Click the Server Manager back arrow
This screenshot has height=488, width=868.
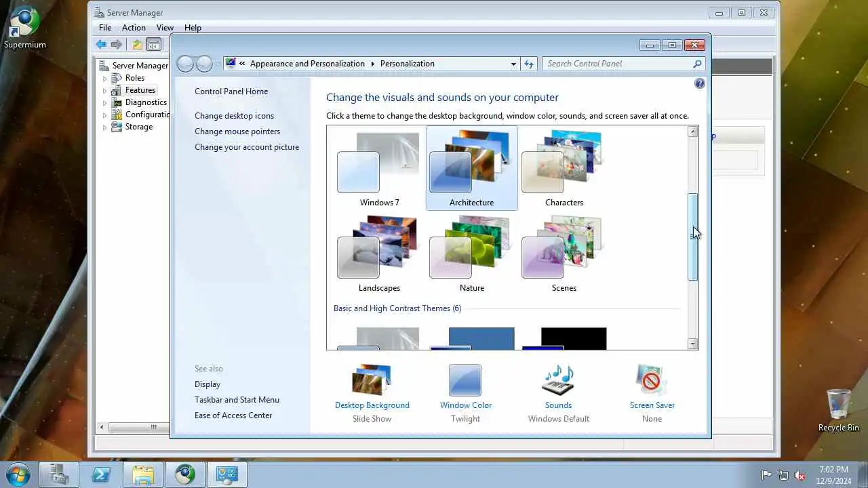pyautogui.click(x=101, y=45)
